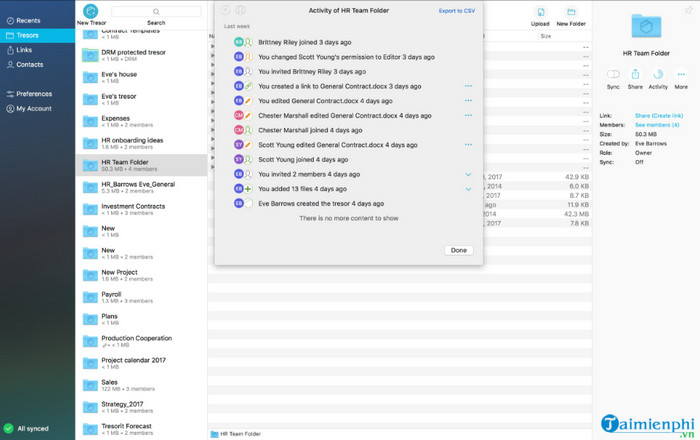The image size is (700, 440).
Task: Select the Production Cooperation folder icon
Action: pyautogui.click(x=90, y=341)
